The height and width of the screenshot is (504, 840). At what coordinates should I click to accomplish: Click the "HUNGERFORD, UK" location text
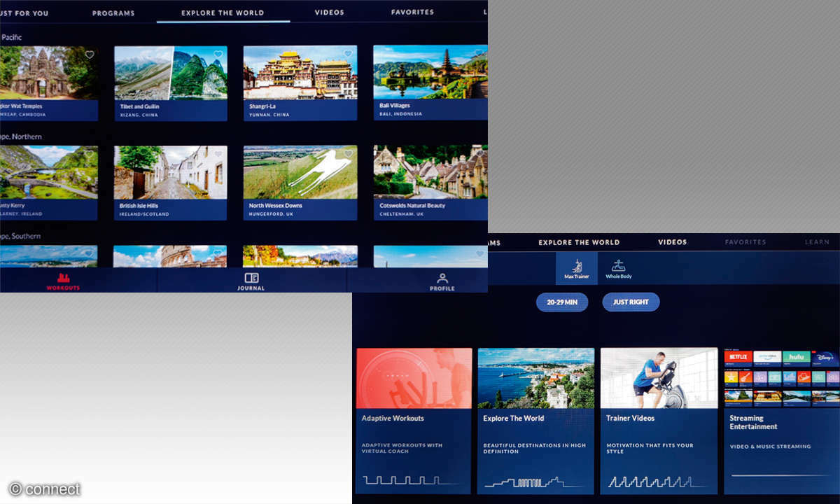click(x=271, y=214)
